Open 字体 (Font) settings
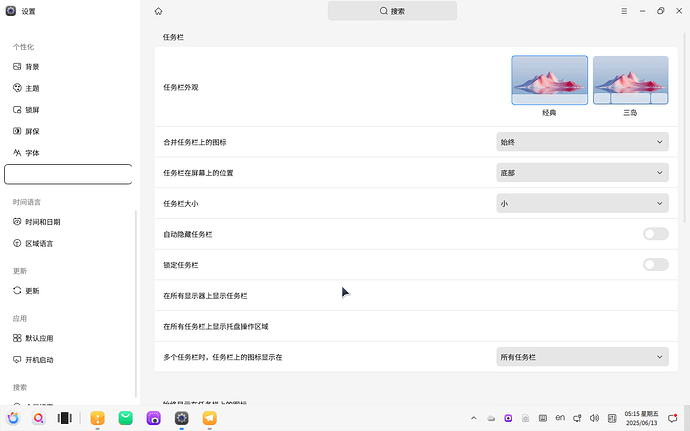The width and height of the screenshot is (690, 431). click(x=32, y=153)
